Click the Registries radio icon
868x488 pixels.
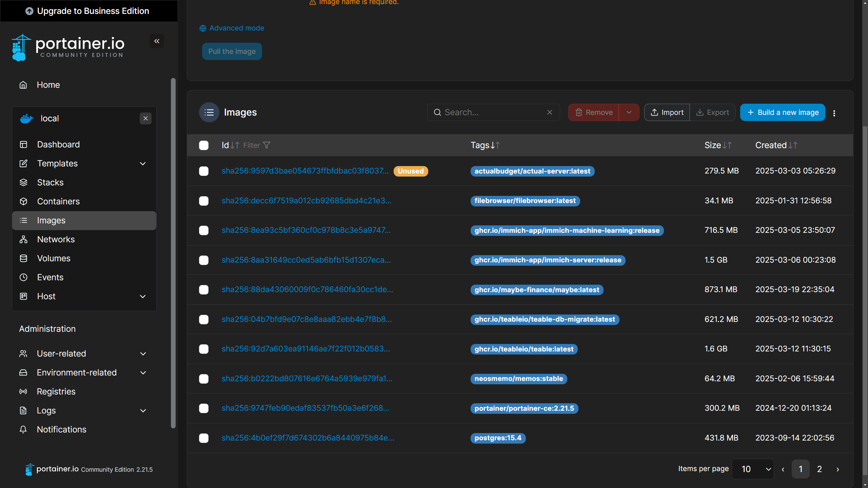coord(23,391)
